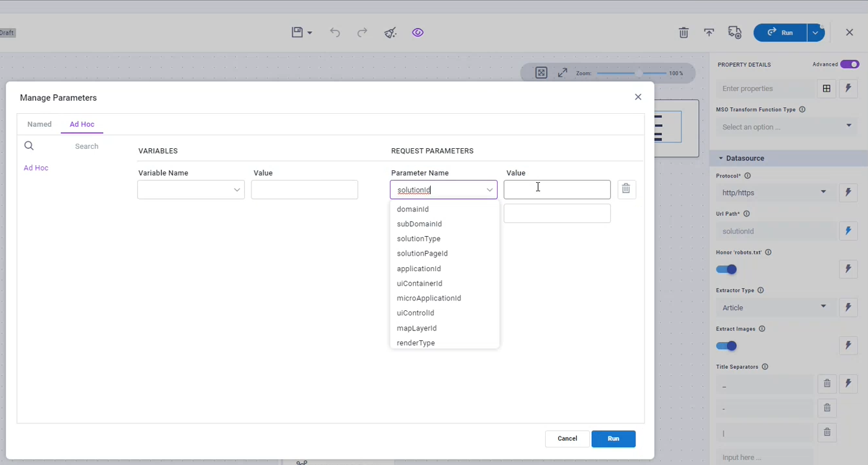Click the redo arrow icon
The height and width of the screenshot is (465, 868).
coord(363,33)
